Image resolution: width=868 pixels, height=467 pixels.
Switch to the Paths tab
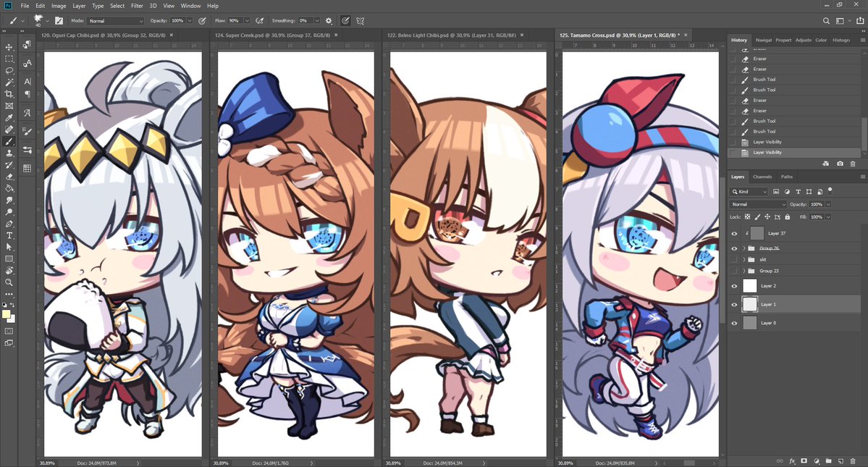(787, 177)
